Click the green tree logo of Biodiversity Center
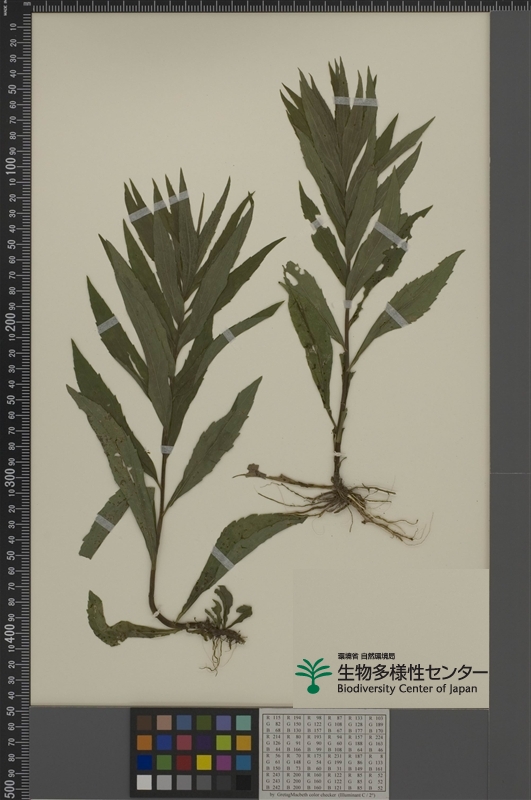This screenshot has height=800, width=531. [313, 675]
